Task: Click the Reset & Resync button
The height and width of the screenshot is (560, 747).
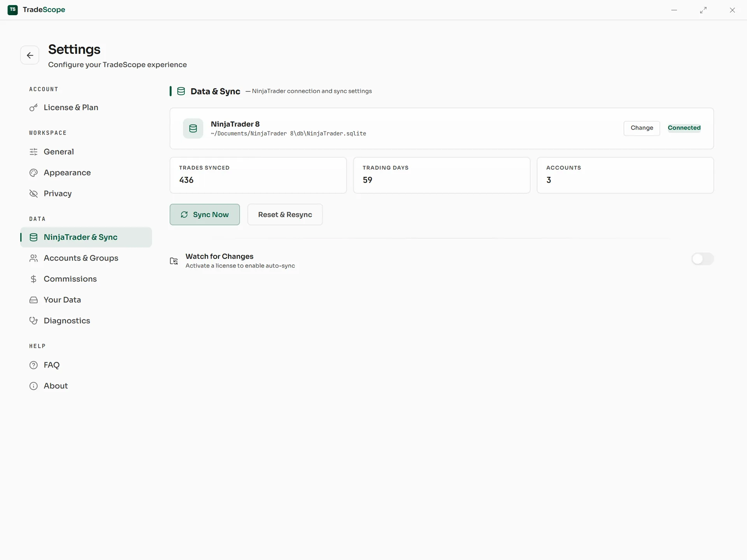Action: [285, 215]
